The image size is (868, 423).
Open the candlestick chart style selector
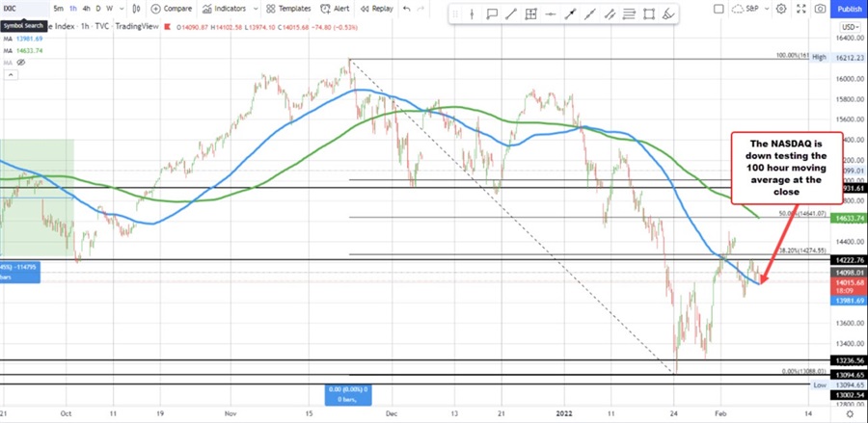point(137,9)
